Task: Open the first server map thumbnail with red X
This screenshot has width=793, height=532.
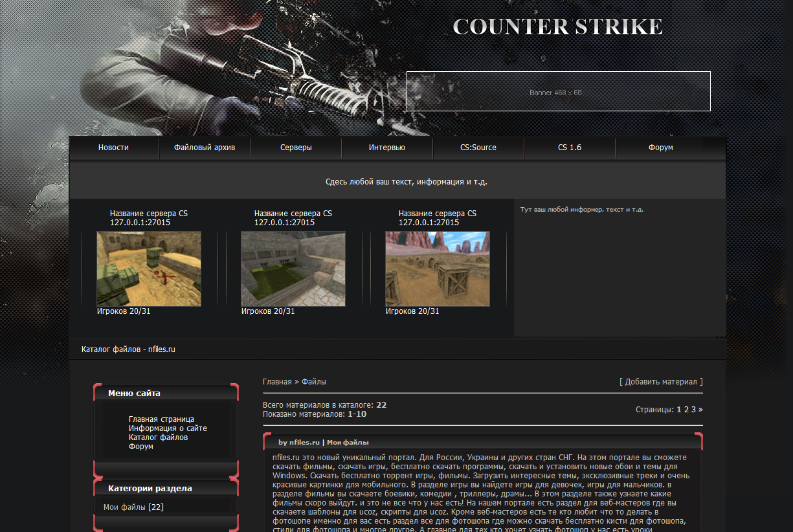Action: tap(149, 269)
